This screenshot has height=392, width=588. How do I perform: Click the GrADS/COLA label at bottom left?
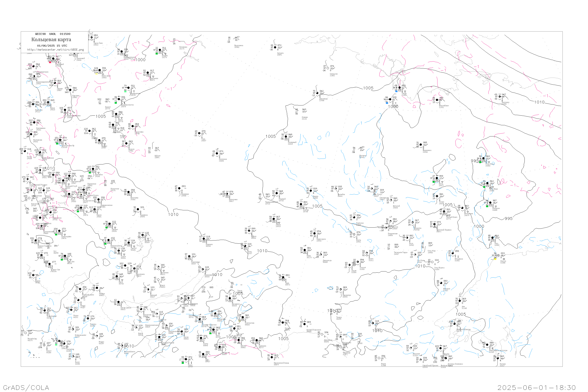click(x=26, y=387)
